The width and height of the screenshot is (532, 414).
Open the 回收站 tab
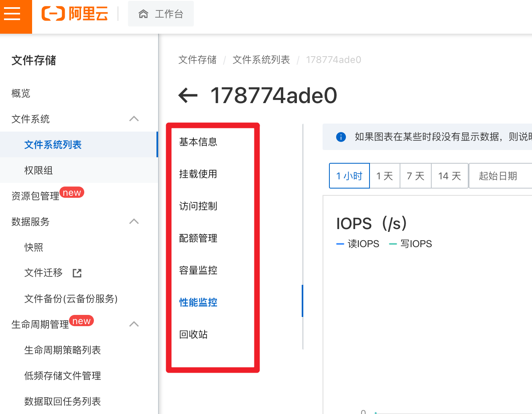[193, 334]
